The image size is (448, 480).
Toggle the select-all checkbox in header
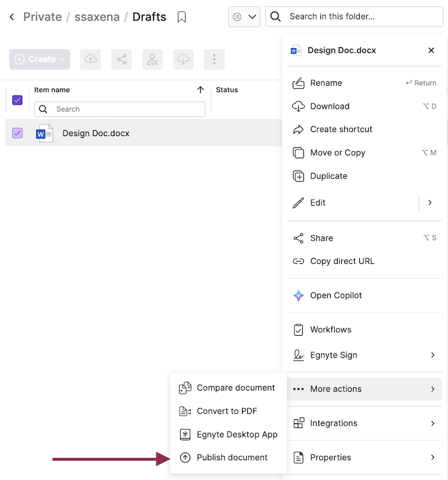click(17, 100)
